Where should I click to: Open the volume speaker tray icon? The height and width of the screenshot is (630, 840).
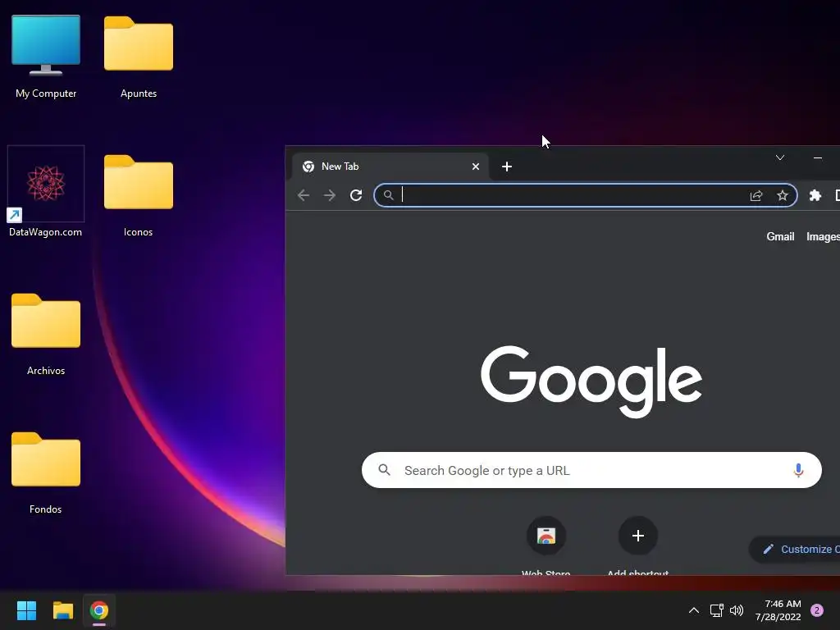(x=737, y=610)
